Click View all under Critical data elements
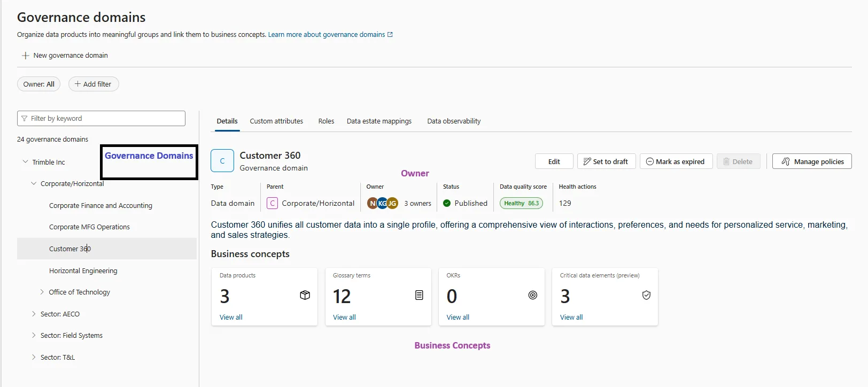 [571, 317]
